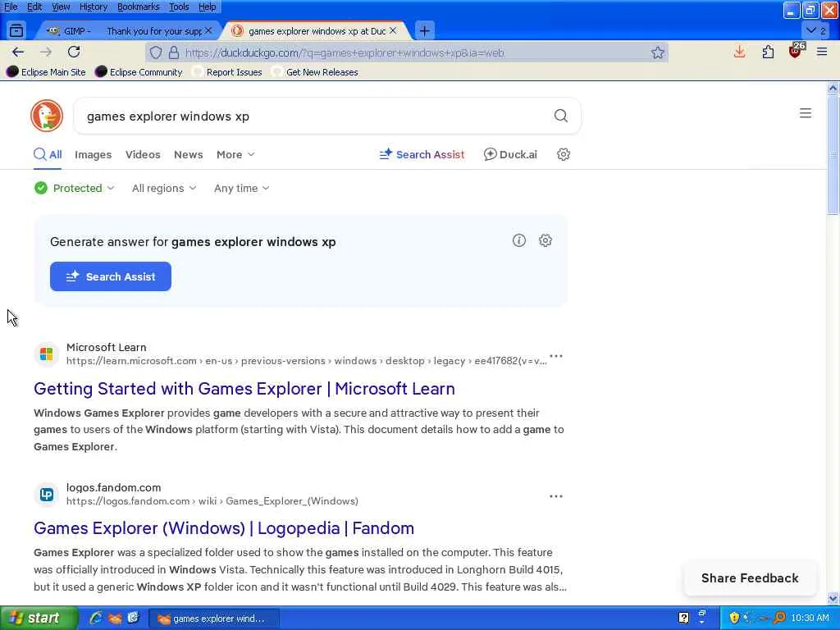The height and width of the screenshot is (630, 840).
Task: Close the GIMP thank you tab
Action: pyautogui.click(x=208, y=30)
